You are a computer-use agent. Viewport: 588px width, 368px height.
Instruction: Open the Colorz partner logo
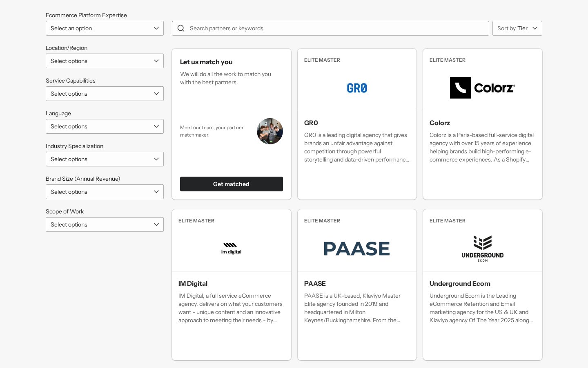click(x=483, y=88)
